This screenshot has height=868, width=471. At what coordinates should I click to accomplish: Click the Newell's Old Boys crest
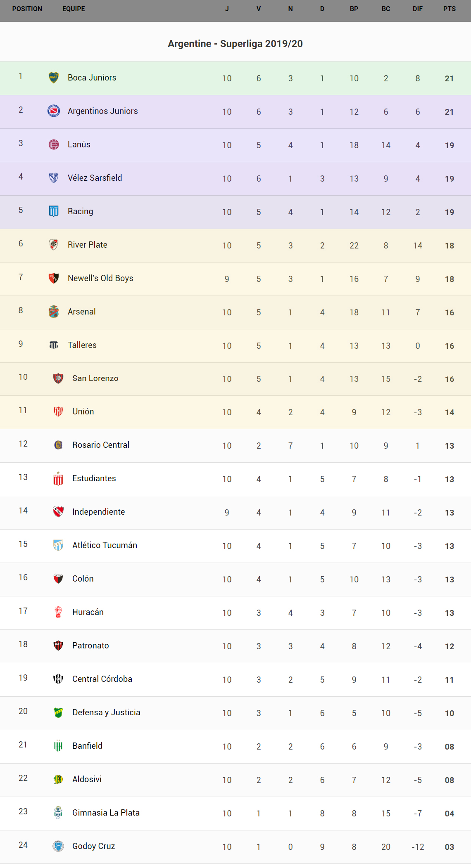click(54, 278)
